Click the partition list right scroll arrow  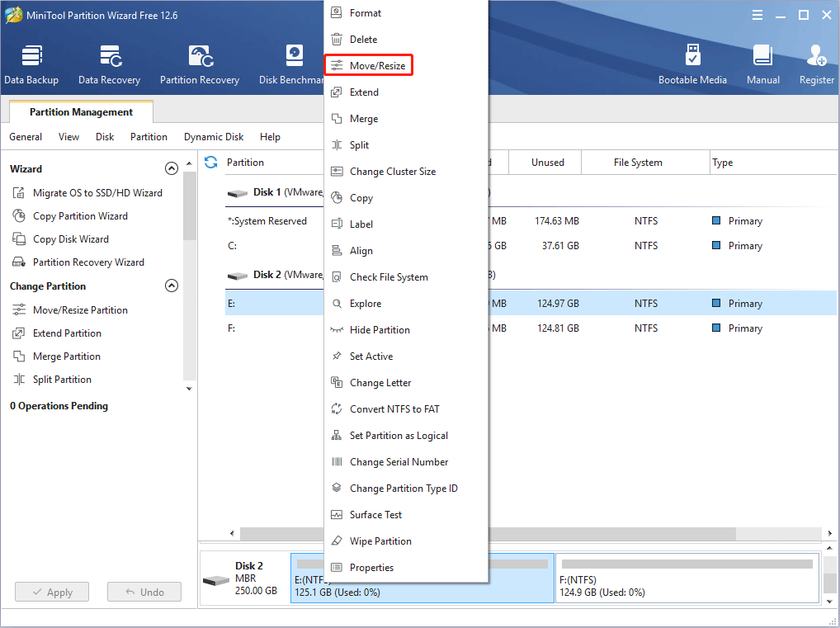point(830,533)
